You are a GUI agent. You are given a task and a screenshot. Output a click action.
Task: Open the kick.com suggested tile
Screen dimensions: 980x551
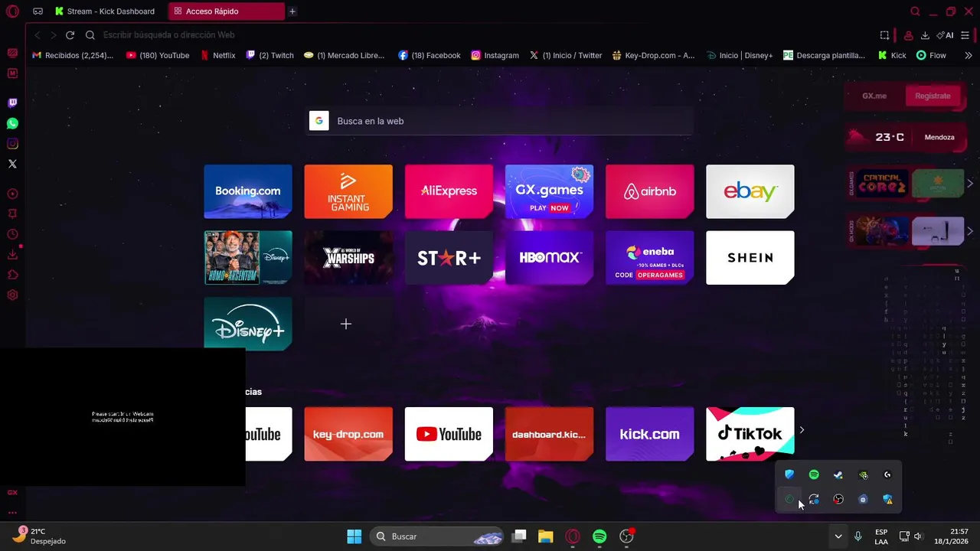click(x=649, y=434)
